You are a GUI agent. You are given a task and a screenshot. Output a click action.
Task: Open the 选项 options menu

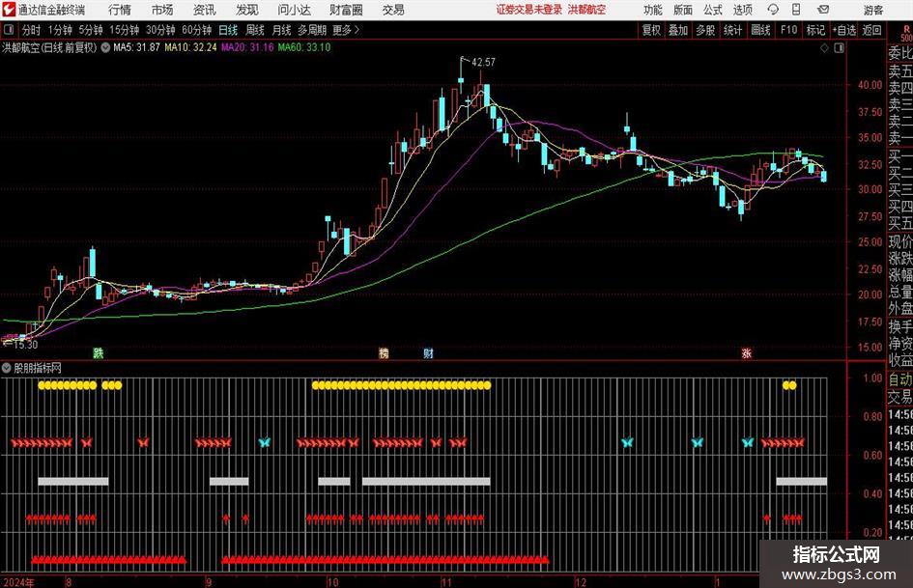742,10
